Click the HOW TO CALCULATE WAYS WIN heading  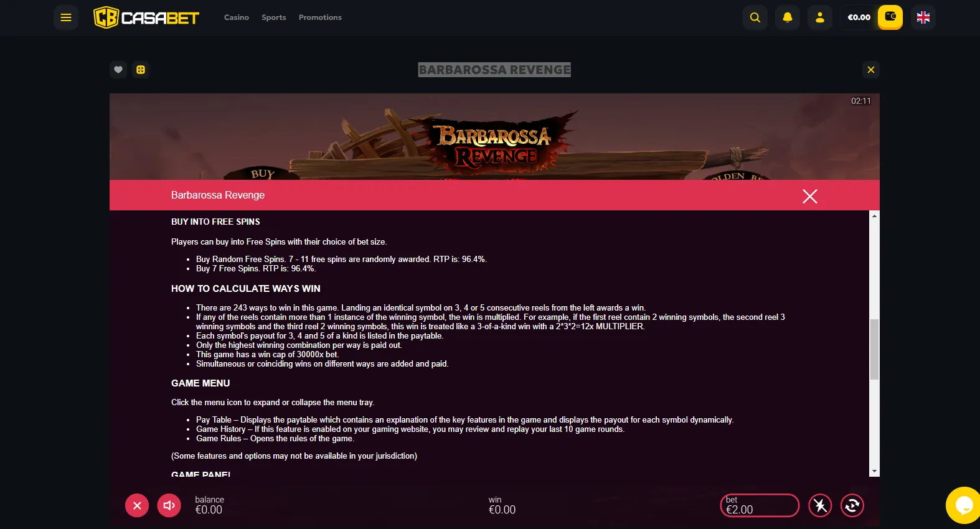(x=246, y=289)
